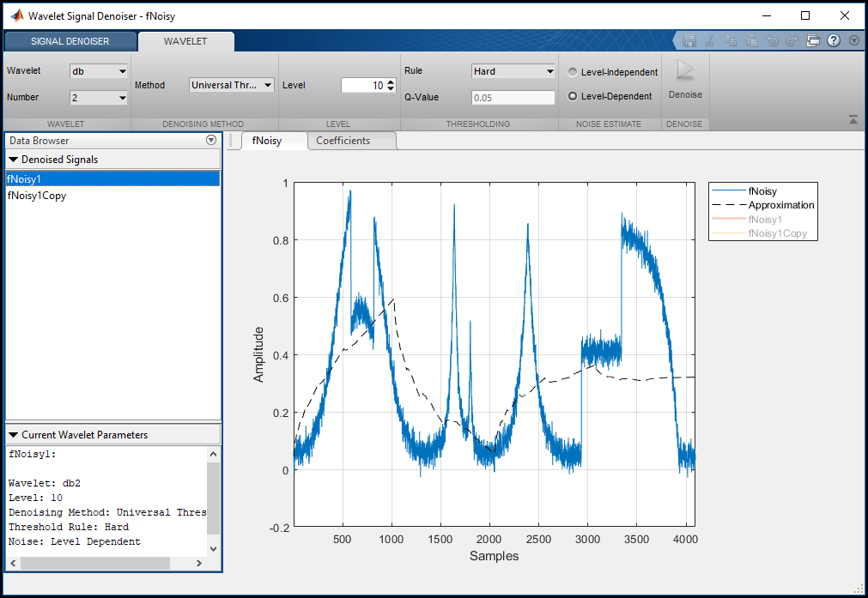Open the denoising Method dropdown
868x598 pixels.
tap(231, 85)
